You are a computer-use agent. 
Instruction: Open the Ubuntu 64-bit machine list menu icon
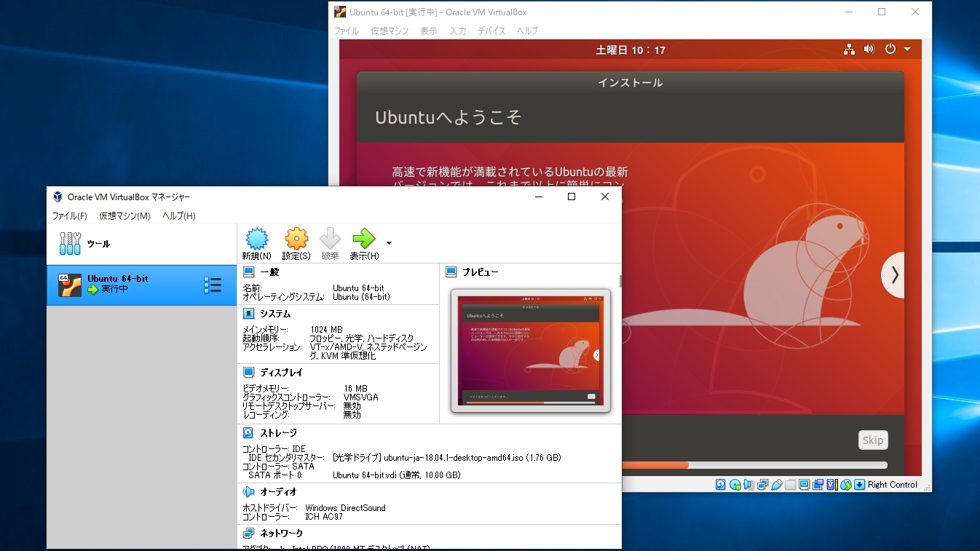tap(213, 285)
